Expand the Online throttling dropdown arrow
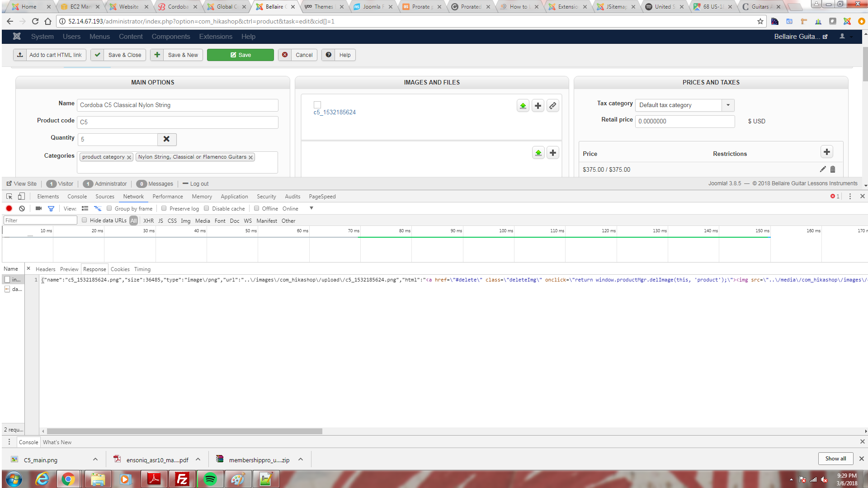The width and height of the screenshot is (868, 488). (311, 208)
